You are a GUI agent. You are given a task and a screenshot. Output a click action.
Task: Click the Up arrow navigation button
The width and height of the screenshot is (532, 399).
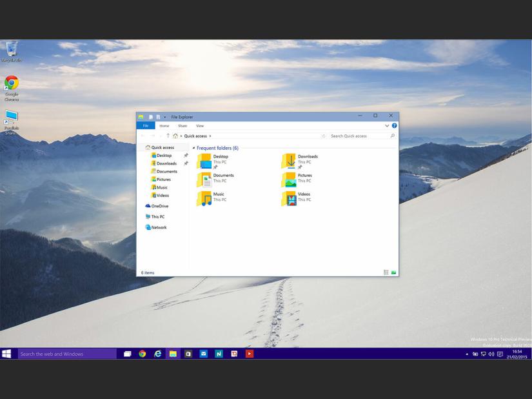pyautogui.click(x=168, y=136)
